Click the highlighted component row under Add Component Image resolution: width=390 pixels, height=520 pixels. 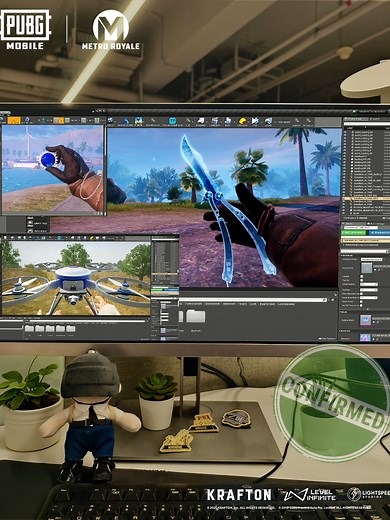click(x=366, y=240)
